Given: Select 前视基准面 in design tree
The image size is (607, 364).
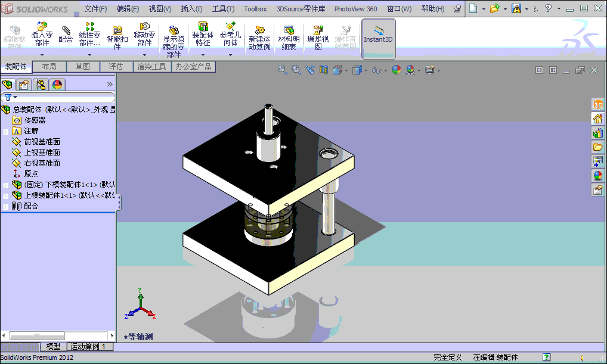Looking at the screenshot, I should point(42,142).
